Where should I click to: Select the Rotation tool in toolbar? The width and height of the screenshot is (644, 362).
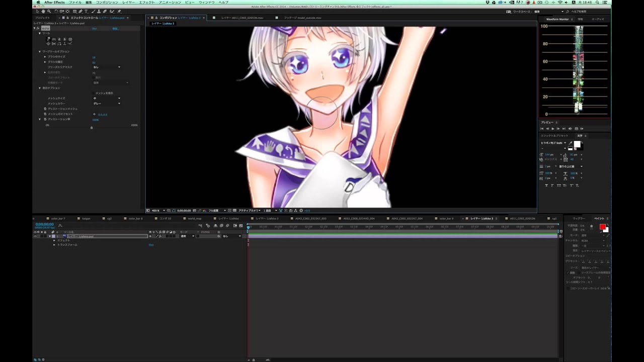56,12
